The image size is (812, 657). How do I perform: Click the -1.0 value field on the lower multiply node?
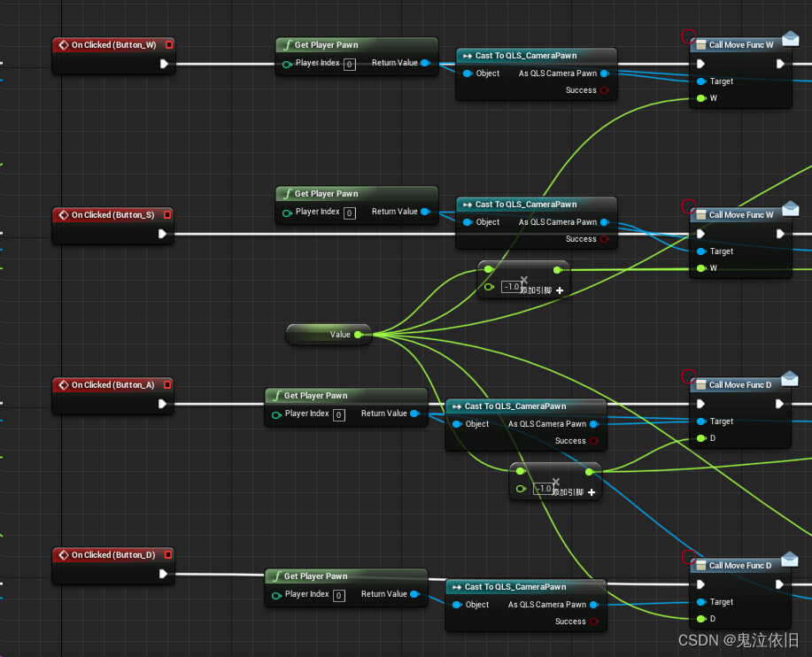pyautogui.click(x=544, y=487)
